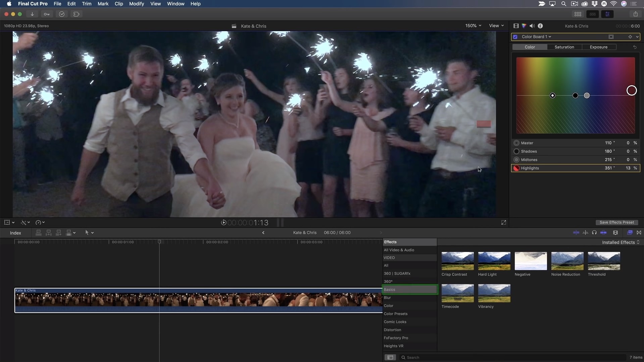
Task: Toggle the snapping icon in timeline
Action: click(x=603, y=232)
